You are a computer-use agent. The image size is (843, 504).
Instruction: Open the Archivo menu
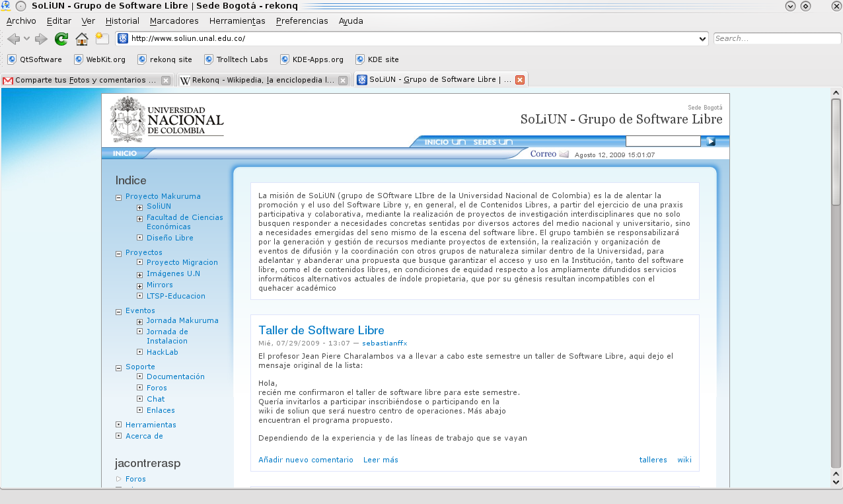(x=21, y=20)
